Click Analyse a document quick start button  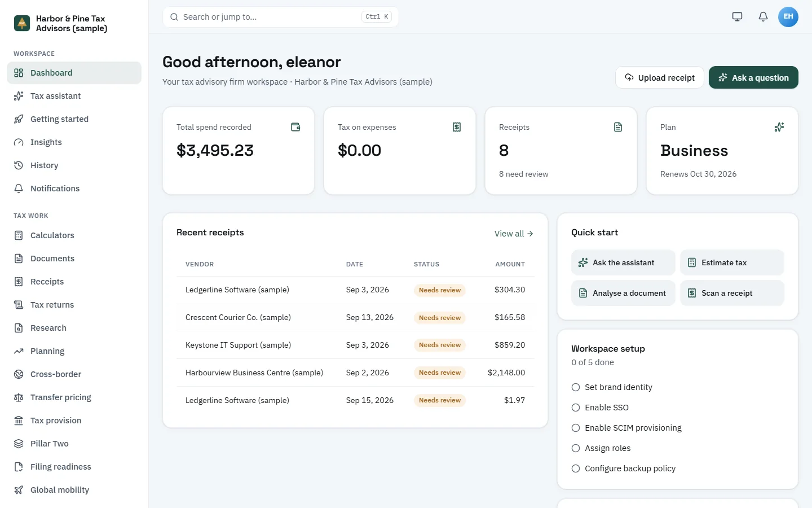(623, 293)
